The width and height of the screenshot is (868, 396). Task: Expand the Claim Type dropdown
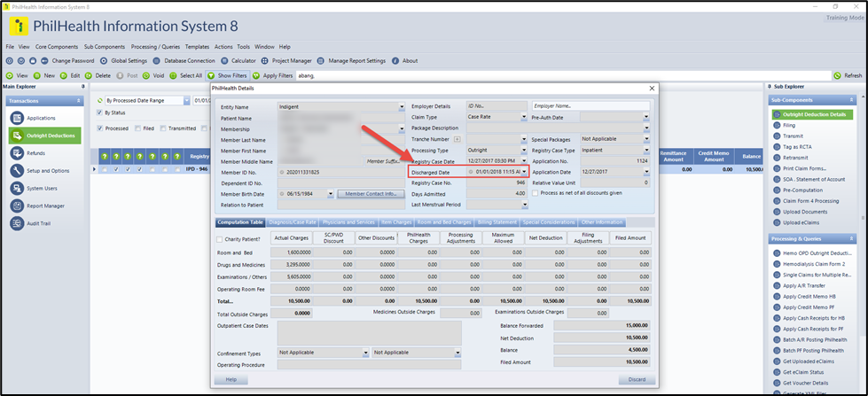525,117
